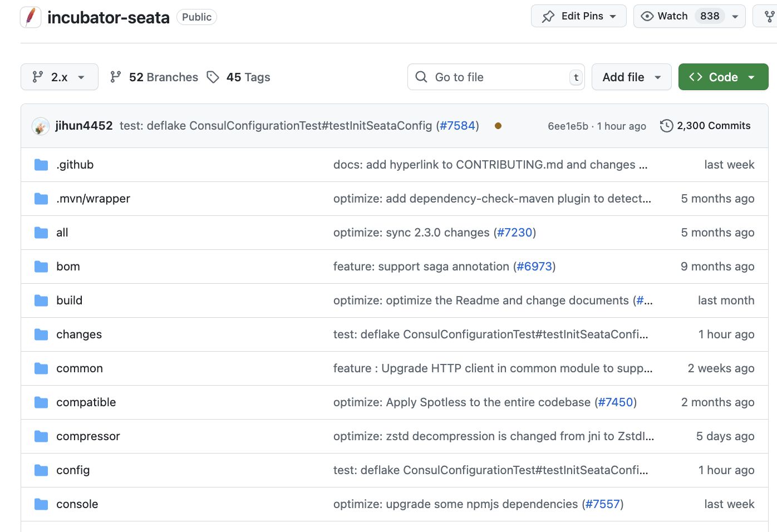Click the fork icon button
777x532 pixels.
[x=769, y=17]
